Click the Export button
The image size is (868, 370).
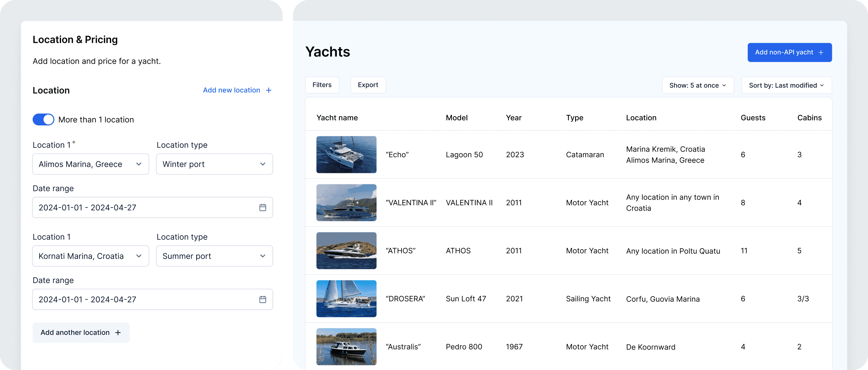pyautogui.click(x=368, y=85)
